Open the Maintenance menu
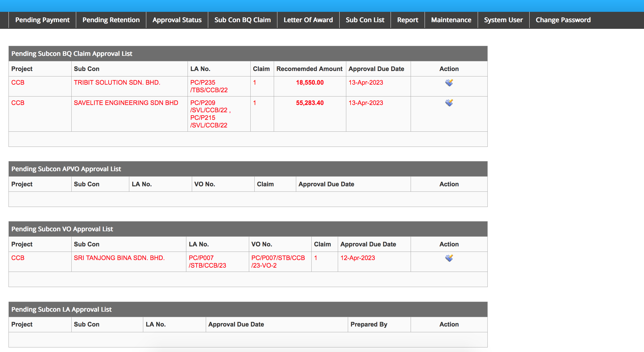644x352 pixels. tap(451, 20)
